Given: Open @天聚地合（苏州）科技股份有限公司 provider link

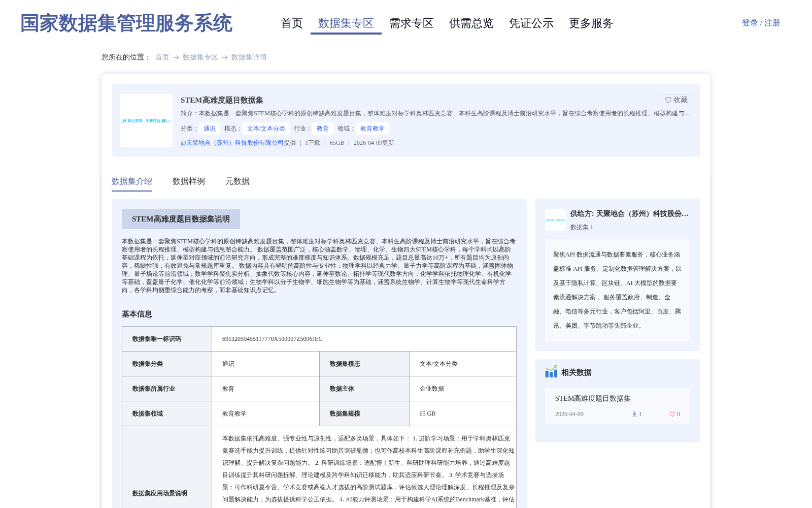Looking at the screenshot, I should 232,143.
